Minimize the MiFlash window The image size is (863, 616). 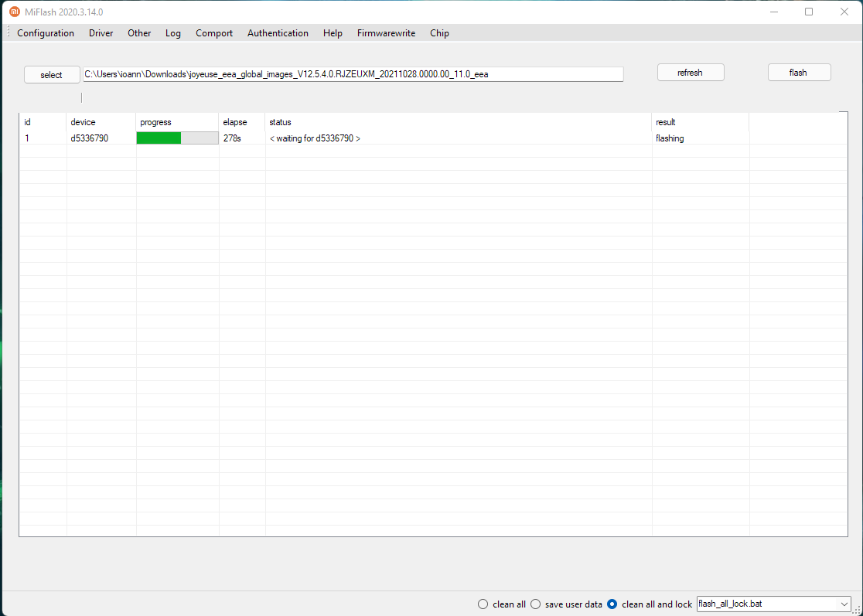point(773,12)
